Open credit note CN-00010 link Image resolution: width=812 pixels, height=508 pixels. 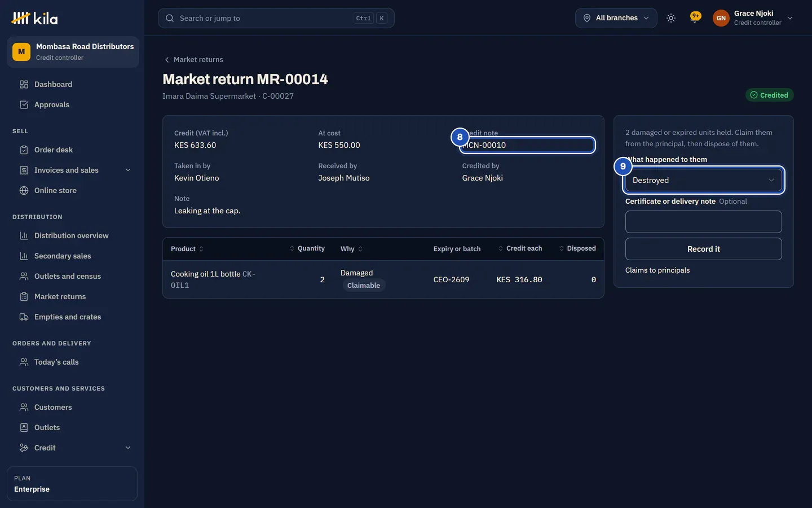tap(484, 145)
